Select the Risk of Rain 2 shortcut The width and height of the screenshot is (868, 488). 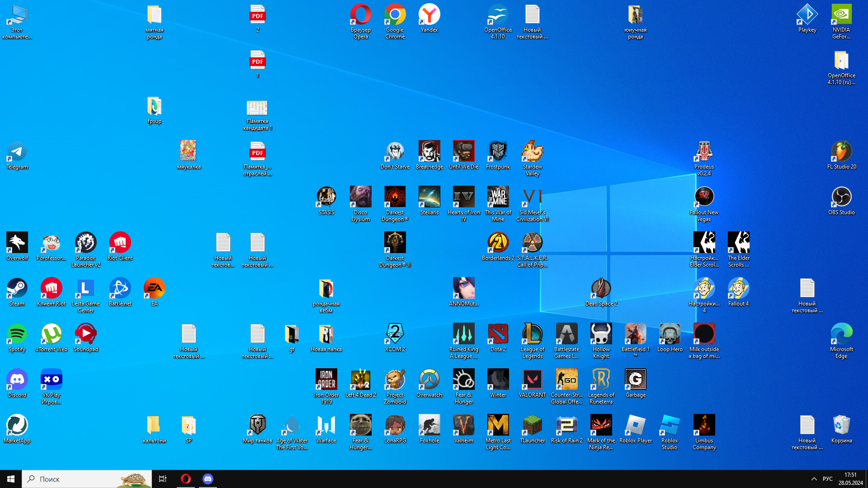pos(566,429)
